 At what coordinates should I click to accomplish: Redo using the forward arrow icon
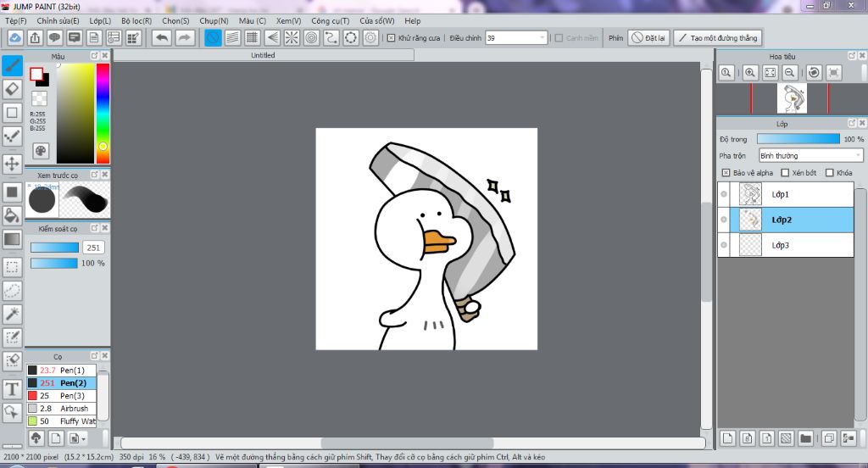point(184,37)
